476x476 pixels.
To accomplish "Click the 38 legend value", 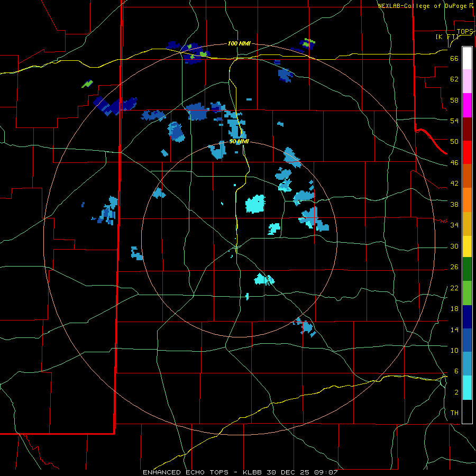I will 454,204.
